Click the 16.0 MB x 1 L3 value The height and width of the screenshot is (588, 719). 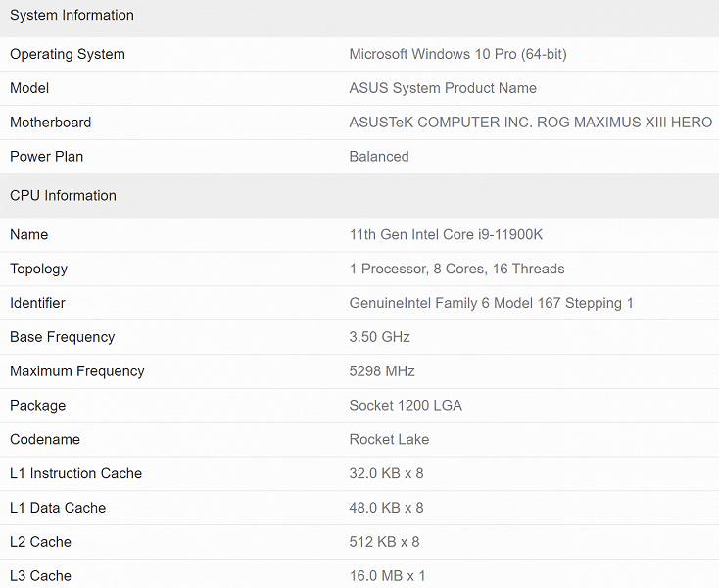pyautogui.click(x=388, y=576)
